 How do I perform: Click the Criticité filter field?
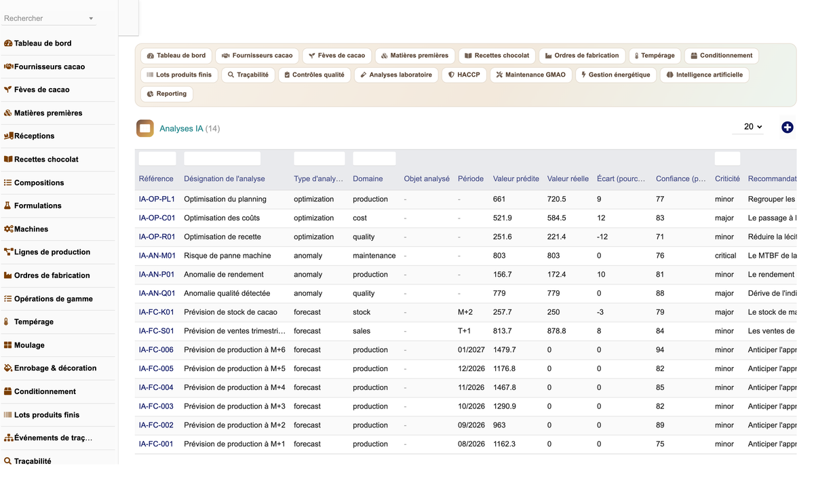(727, 159)
